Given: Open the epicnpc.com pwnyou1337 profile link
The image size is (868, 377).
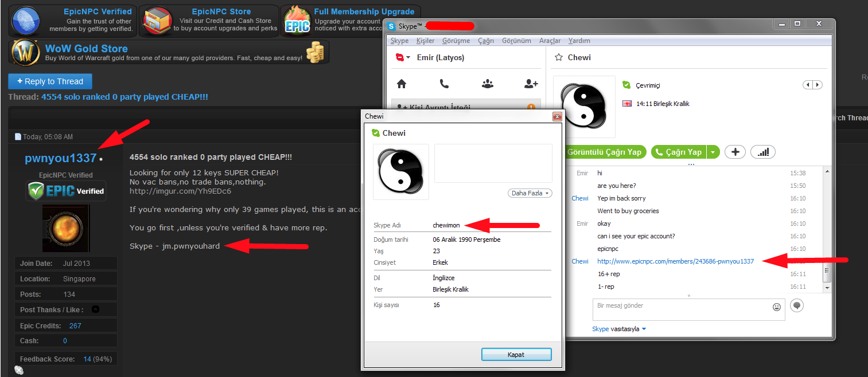Looking at the screenshot, I should 676,261.
